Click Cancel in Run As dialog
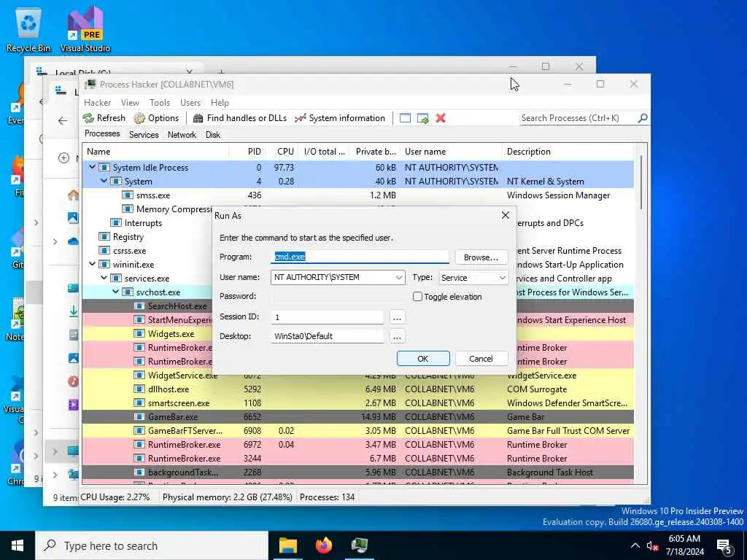Viewport: 747px width, 560px height. pyautogui.click(x=481, y=359)
